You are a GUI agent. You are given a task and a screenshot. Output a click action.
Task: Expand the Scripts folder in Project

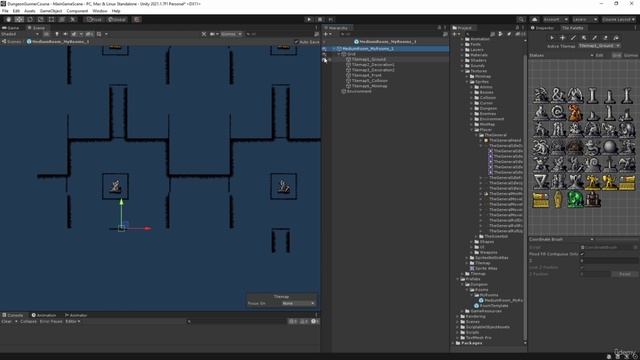point(458,332)
